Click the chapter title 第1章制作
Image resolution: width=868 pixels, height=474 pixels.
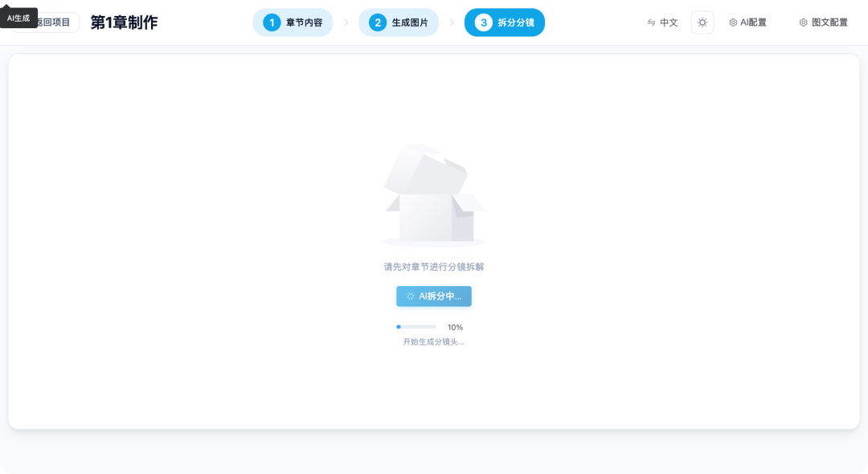pos(123,22)
